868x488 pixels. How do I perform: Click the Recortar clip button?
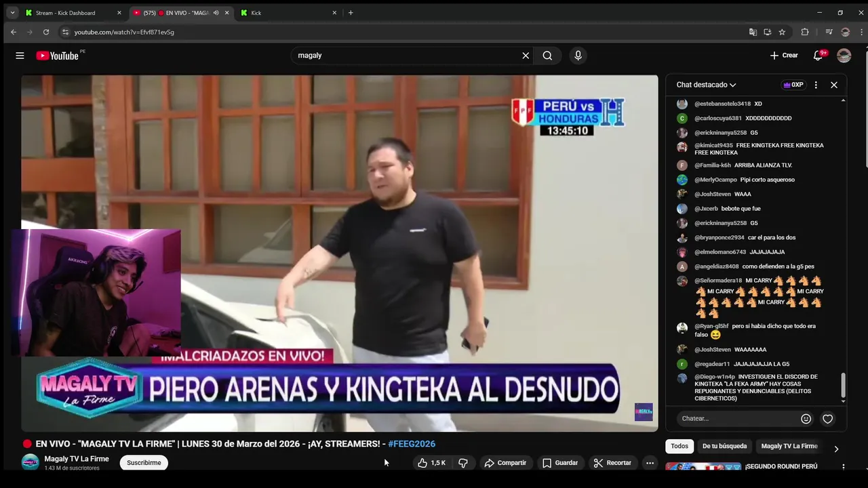(x=612, y=463)
